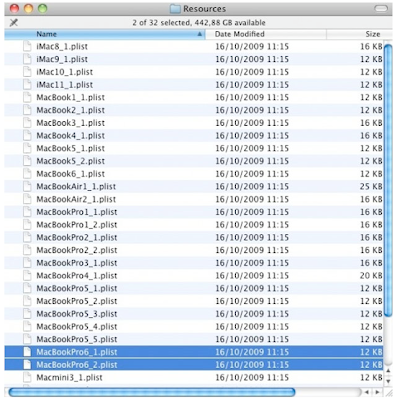This screenshot has height=399, width=400.
Task: Click the file icon of MacBook5_1.plist
Action: [27, 148]
